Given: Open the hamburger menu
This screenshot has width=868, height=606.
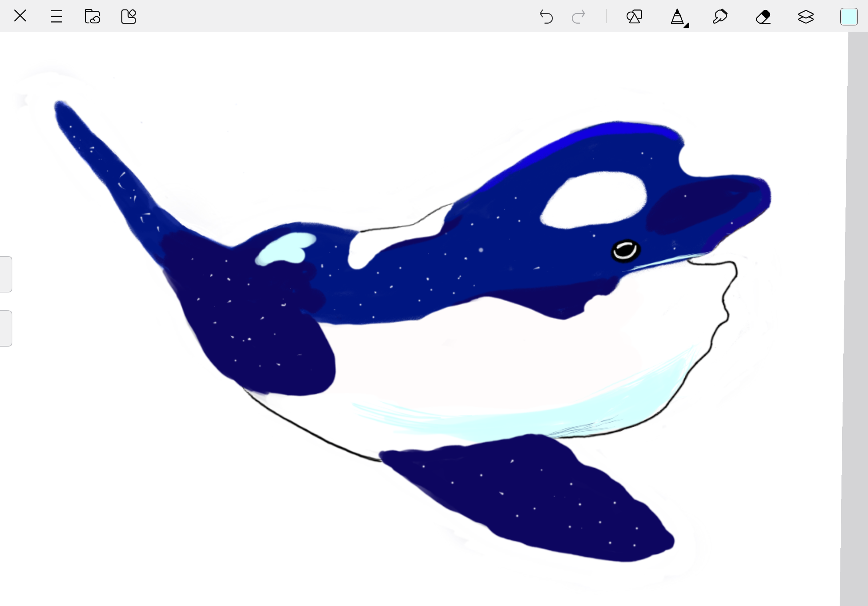Looking at the screenshot, I should click(56, 17).
